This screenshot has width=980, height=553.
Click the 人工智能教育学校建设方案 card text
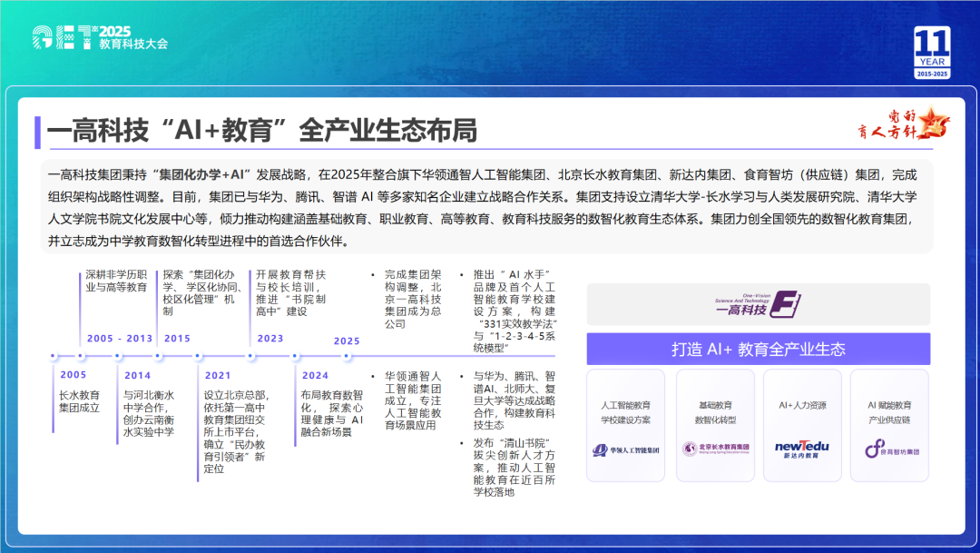625,412
